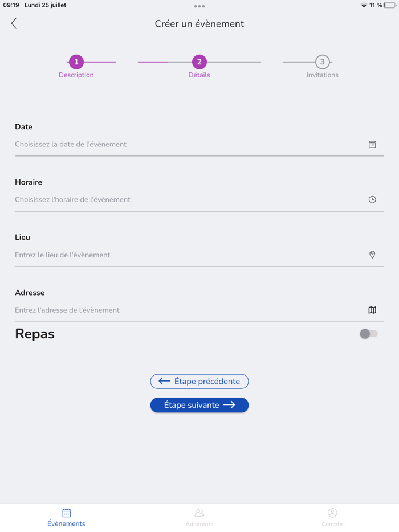Switch to the Adhérents tab
The image size is (399, 532).
click(199, 517)
